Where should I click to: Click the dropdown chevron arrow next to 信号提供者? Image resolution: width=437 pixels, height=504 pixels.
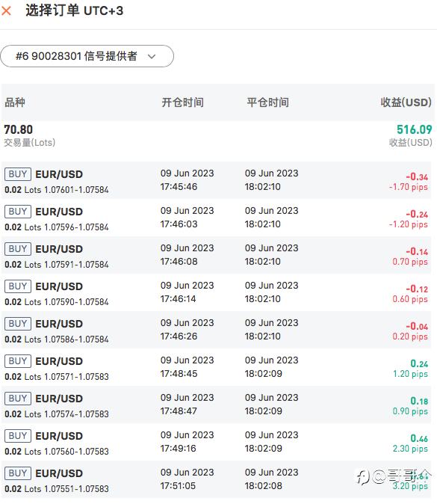click(x=152, y=57)
